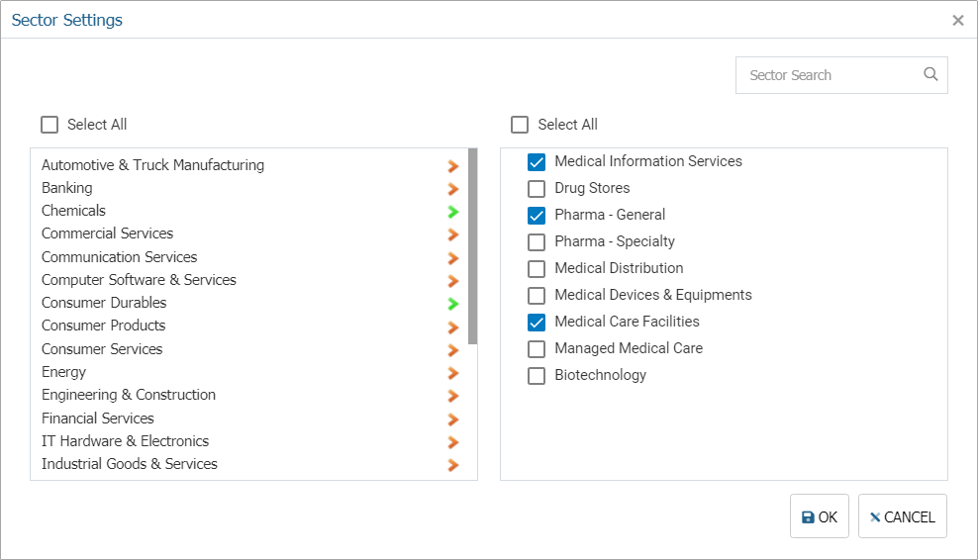The image size is (978, 560).
Task: Click the green arrow beside Consumer Durables
Action: click(x=453, y=304)
